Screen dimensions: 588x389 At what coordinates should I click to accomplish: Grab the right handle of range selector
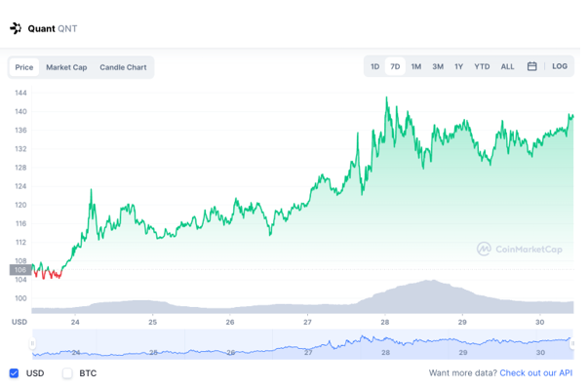pyautogui.click(x=572, y=343)
